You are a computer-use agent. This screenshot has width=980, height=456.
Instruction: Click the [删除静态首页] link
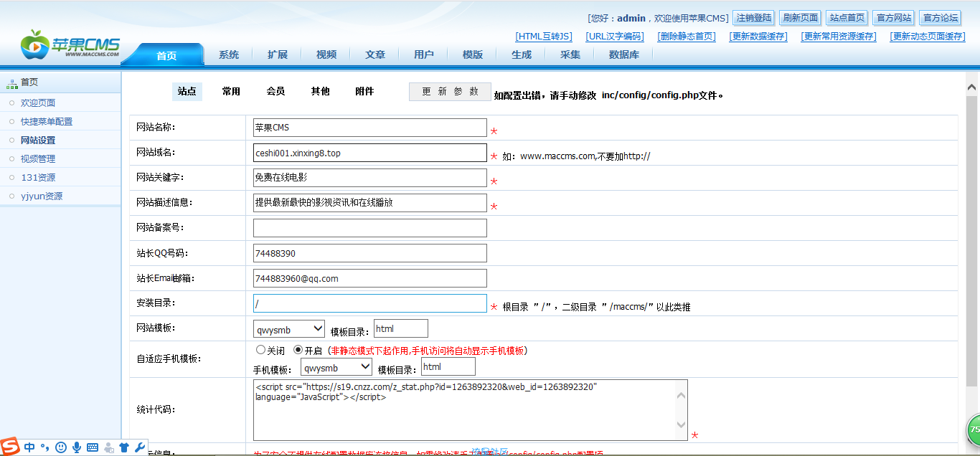click(687, 37)
